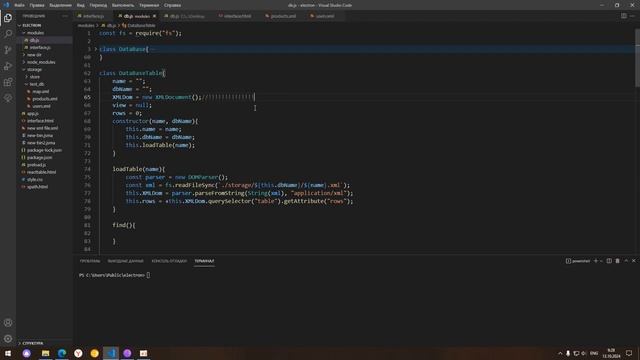Expand the new dir folder
The image size is (640, 360).
[34, 55]
